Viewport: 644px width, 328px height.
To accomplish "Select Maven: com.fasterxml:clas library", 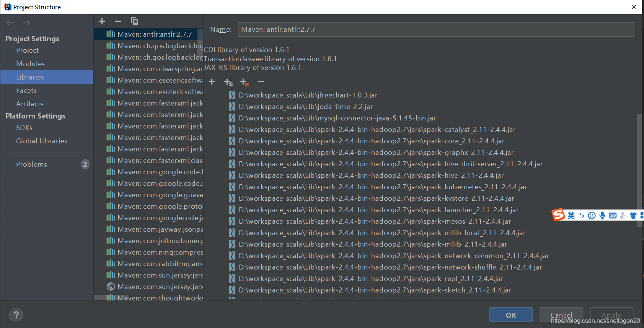I will pyautogui.click(x=148, y=160).
